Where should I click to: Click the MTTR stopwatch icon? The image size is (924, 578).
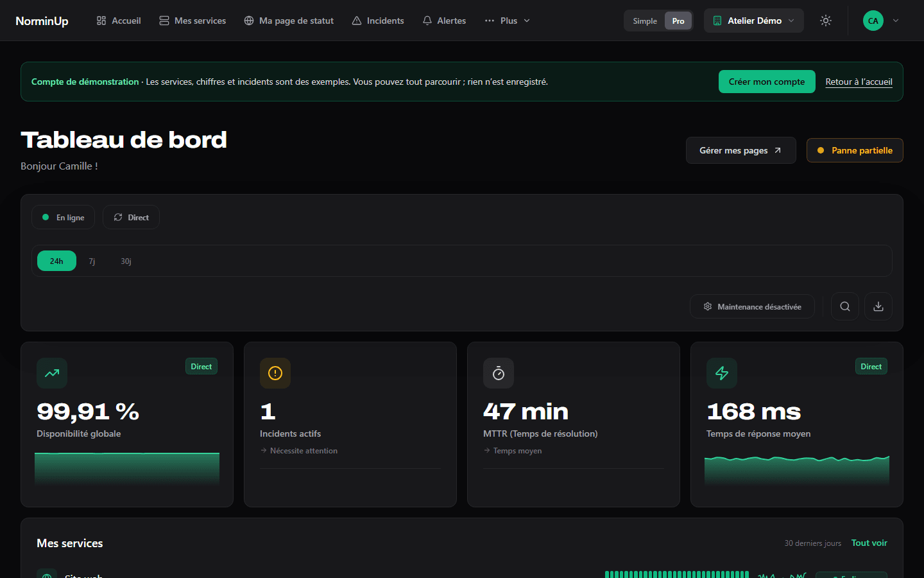(x=499, y=373)
